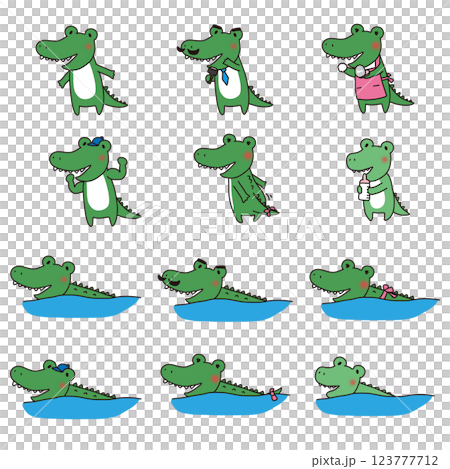Select the swimming crocodile wearing blue cap
This screenshot has height=469, width=450.
75,389
